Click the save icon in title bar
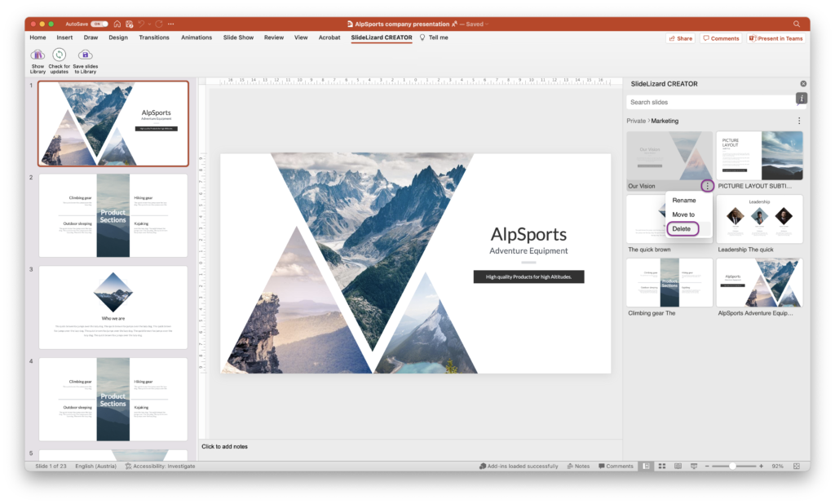The image size is (835, 504). click(130, 24)
